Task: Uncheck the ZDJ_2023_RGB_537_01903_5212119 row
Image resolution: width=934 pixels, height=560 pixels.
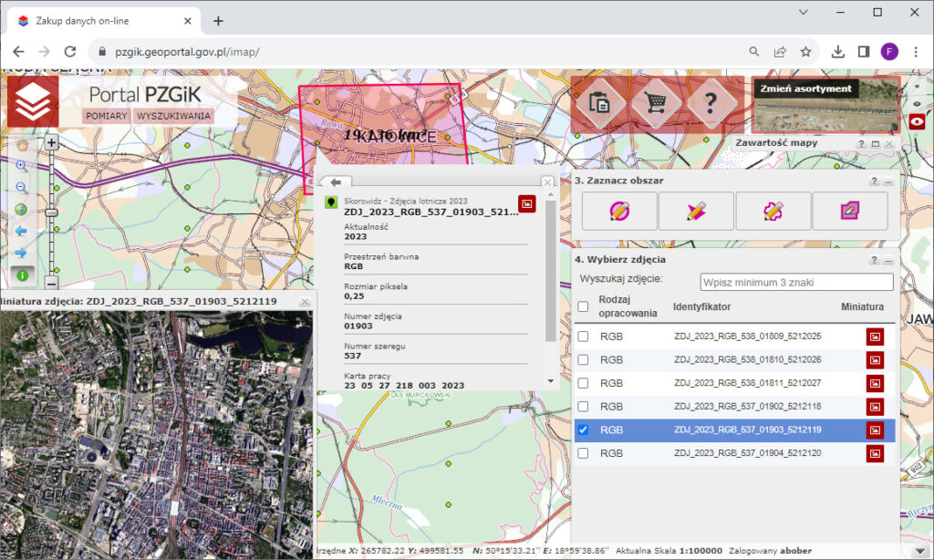Action: 584,430
